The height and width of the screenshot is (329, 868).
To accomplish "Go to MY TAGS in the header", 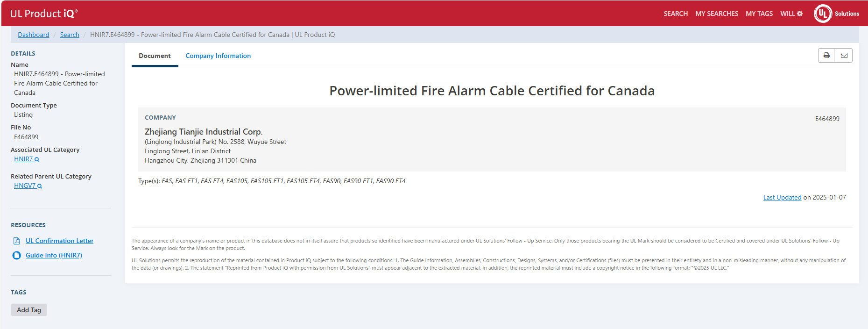I will [759, 14].
